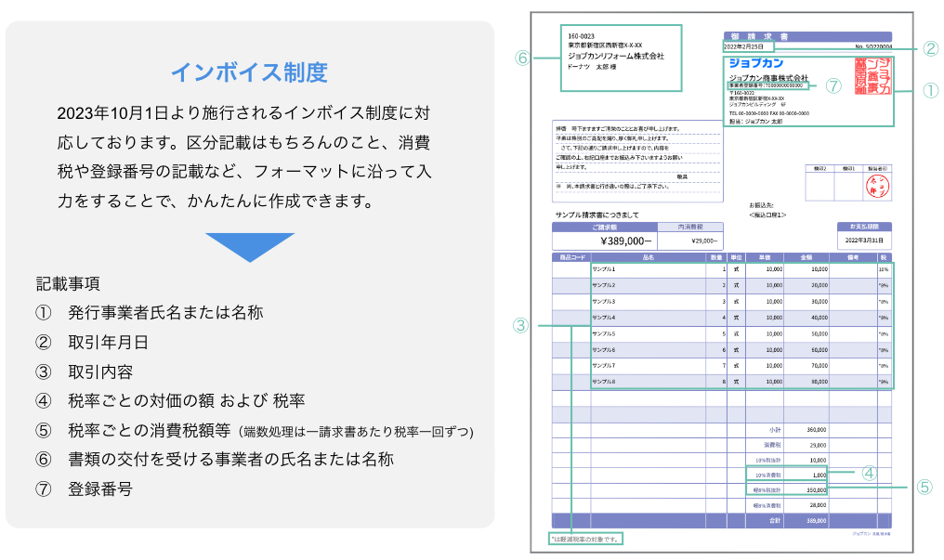The height and width of the screenshot is (560, 944).
Task: Click the billed amount ¥389,000−
Action: [626, 241]
